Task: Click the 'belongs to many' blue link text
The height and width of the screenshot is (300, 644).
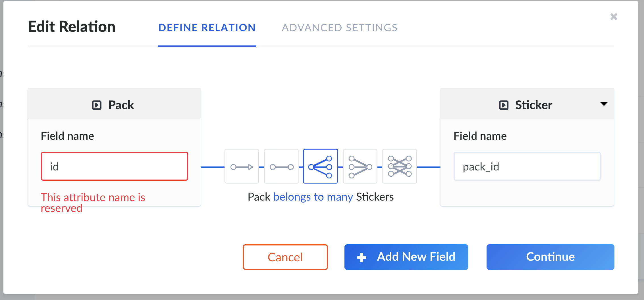Action: coord(313,197)
